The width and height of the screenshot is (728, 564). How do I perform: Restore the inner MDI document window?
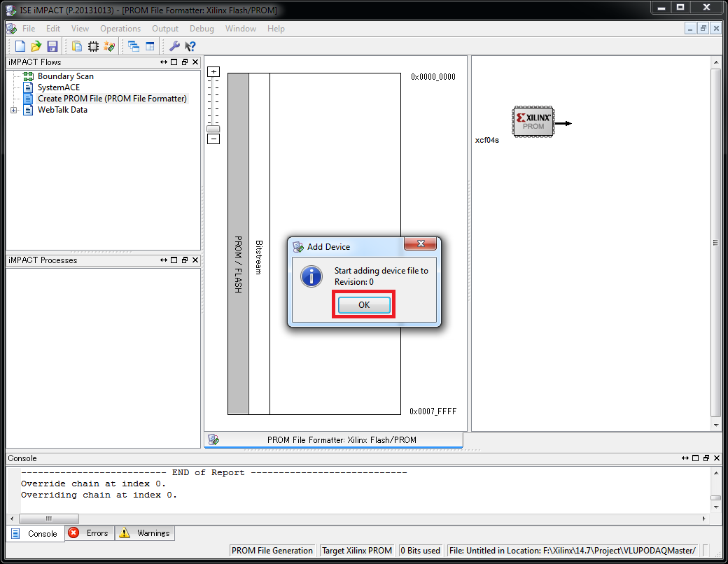pos(703,29)
